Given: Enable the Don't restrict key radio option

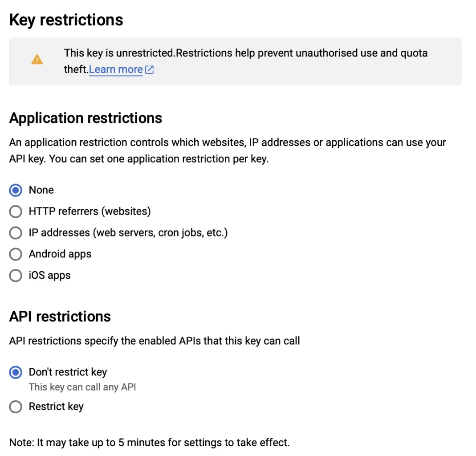Looking at the screenshot, I should [16, 373].
